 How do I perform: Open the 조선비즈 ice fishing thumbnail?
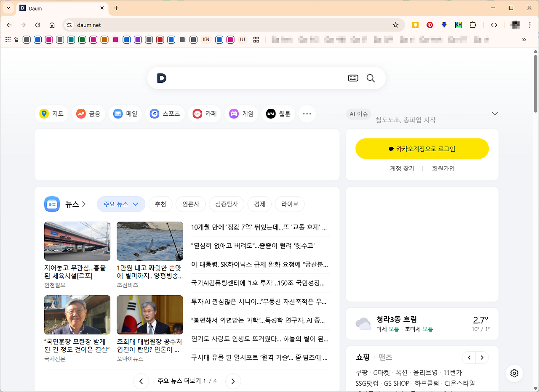[x=150, y=241]
